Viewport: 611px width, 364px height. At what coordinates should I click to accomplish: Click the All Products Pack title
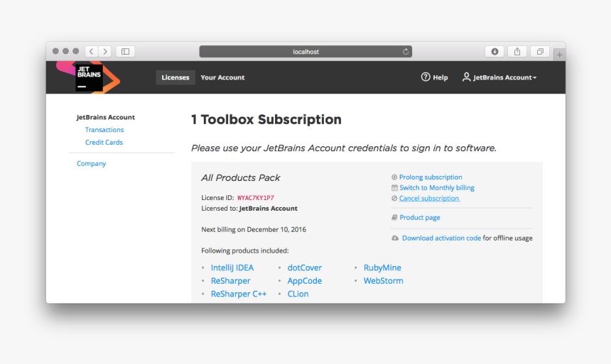[240, 178]
